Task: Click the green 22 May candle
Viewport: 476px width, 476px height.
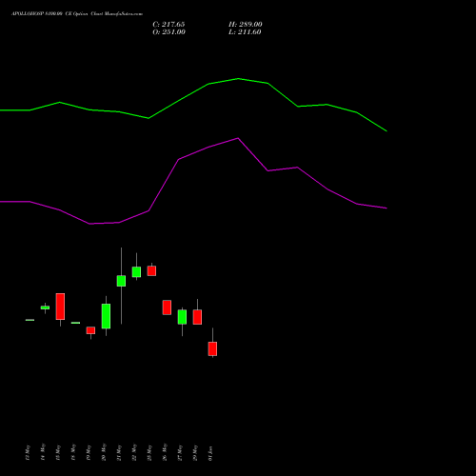Action: point(136,272)
